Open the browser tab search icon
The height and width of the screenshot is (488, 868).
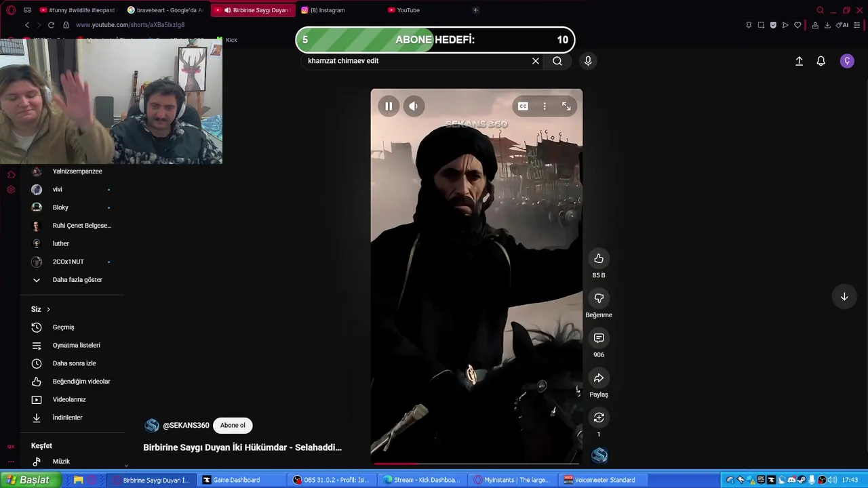coord(820,10)
